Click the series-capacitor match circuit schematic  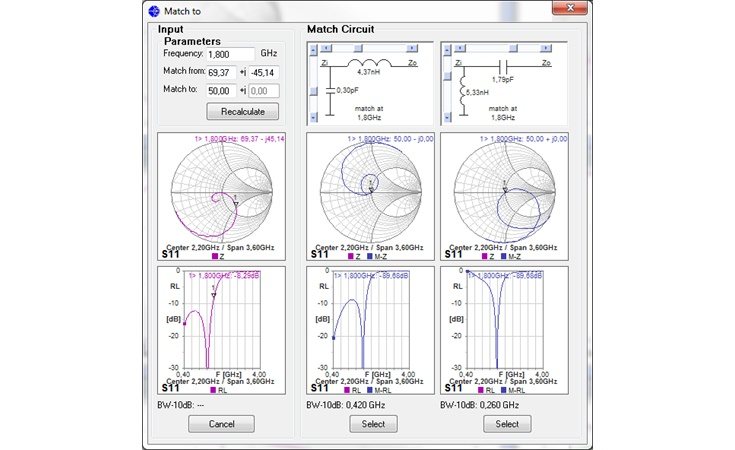pyautogui.click(x=504, y=83)
